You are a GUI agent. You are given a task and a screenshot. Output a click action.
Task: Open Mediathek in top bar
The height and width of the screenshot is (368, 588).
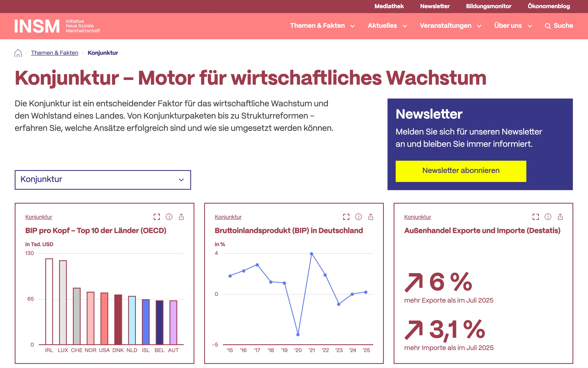tap(389, 6)
